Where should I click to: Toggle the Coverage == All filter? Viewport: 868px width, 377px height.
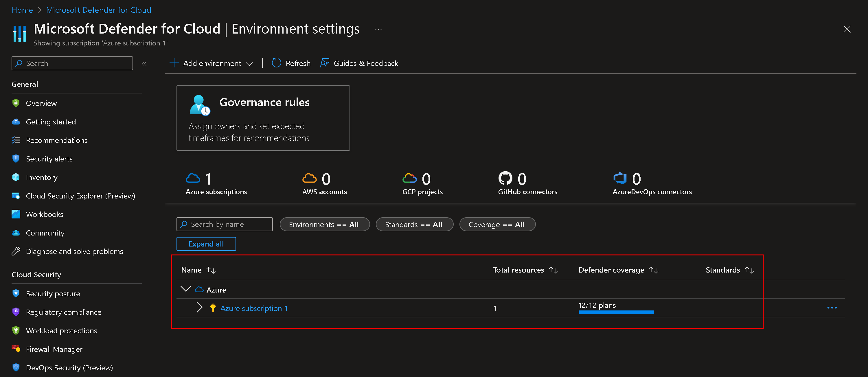click(496, 224)
